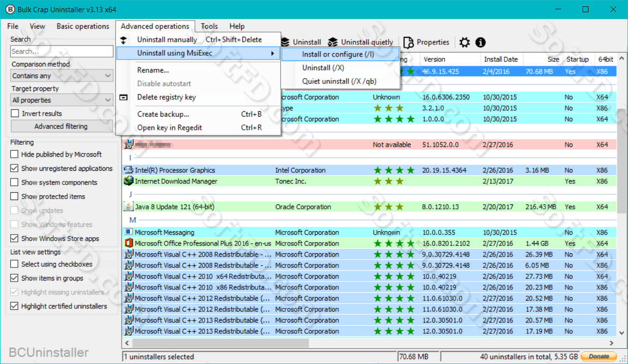Click the '1 uninstallers selected' status text
The image size is (628, 364).
159,357
